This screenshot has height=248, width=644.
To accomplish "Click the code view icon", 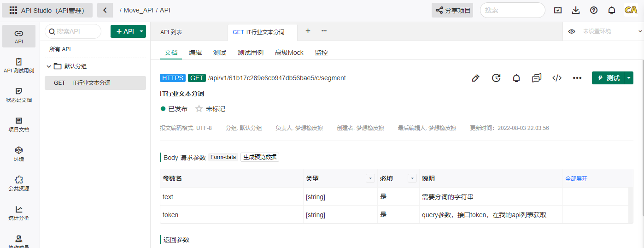I will [x=557, y=78].
